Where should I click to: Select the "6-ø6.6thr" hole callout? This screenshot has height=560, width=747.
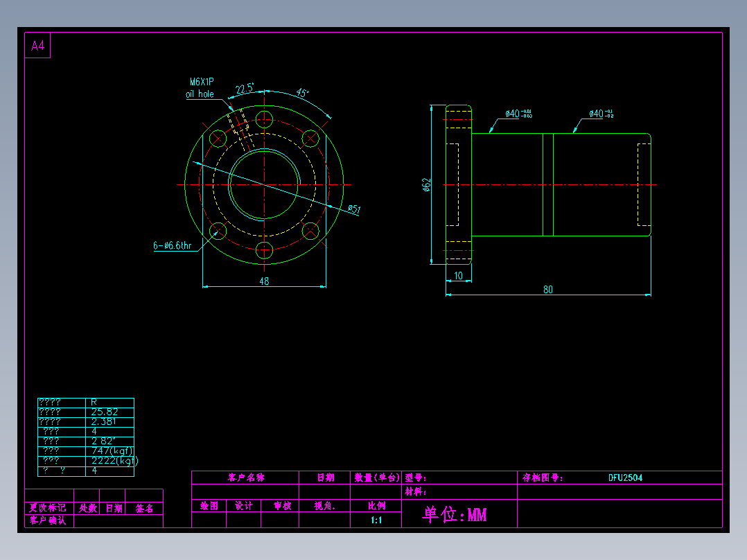click(x=172, y=246)
